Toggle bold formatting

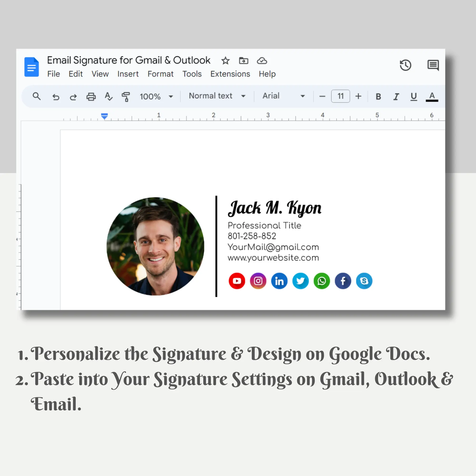pos(378,97)
